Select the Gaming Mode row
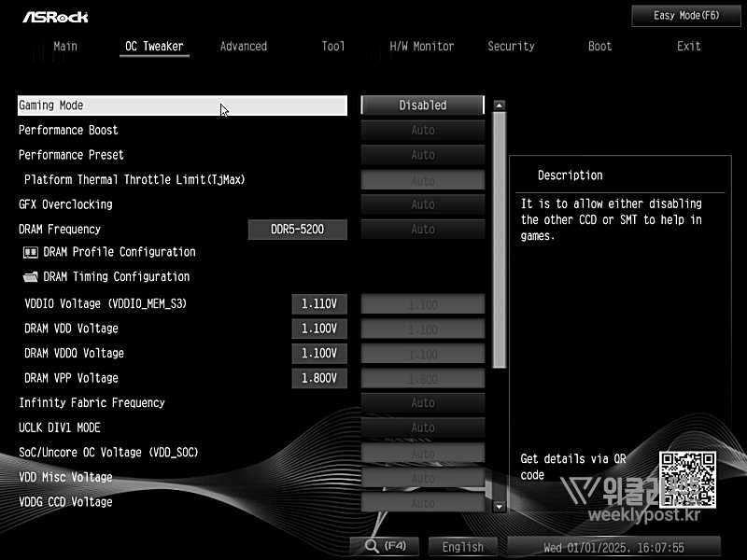 tap(182, 105)
